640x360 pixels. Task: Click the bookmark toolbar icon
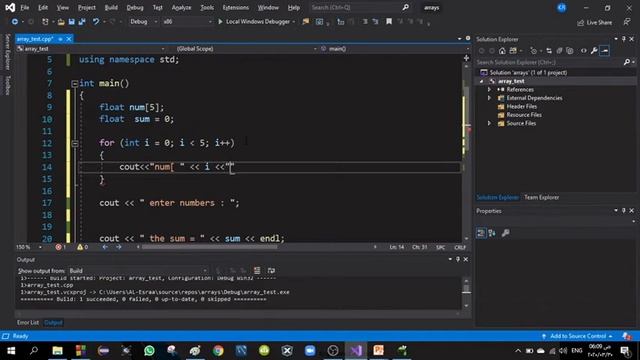tap(389, 22)
